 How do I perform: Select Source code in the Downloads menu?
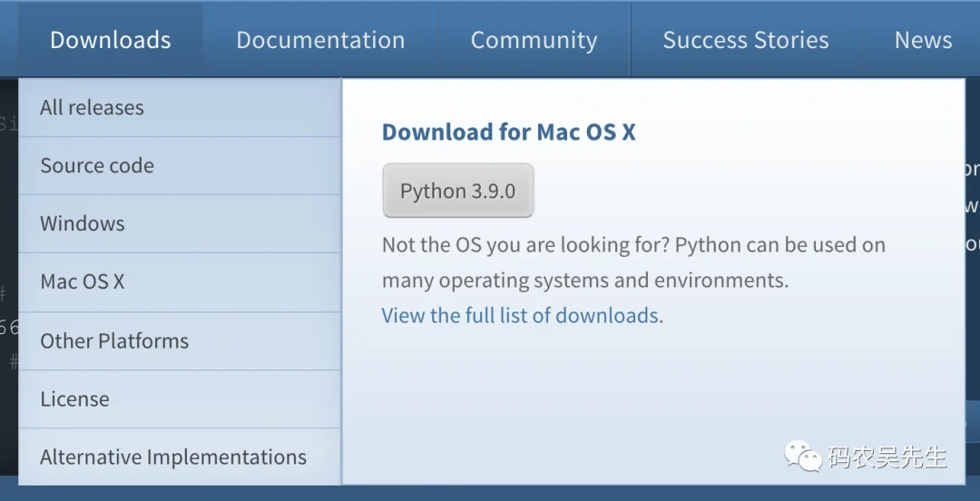coord(180,166)
